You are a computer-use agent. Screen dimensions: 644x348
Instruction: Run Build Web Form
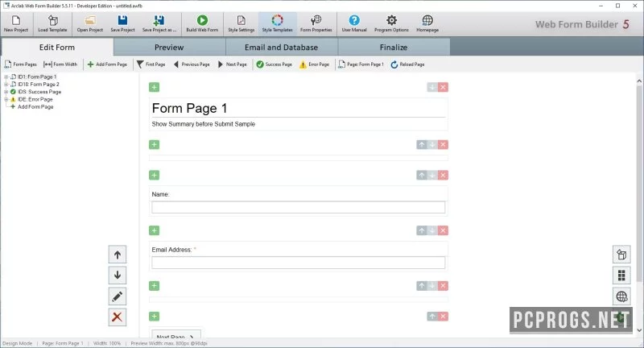(202, 23)
